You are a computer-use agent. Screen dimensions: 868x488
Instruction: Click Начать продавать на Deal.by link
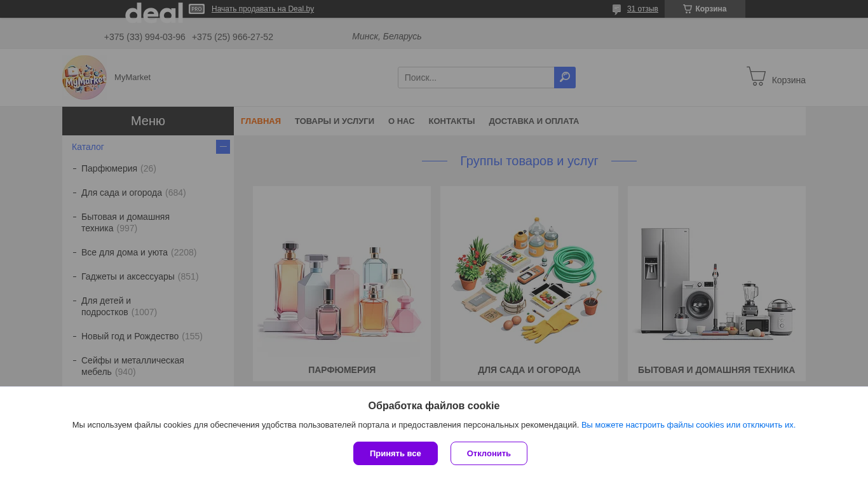point(262,9)
